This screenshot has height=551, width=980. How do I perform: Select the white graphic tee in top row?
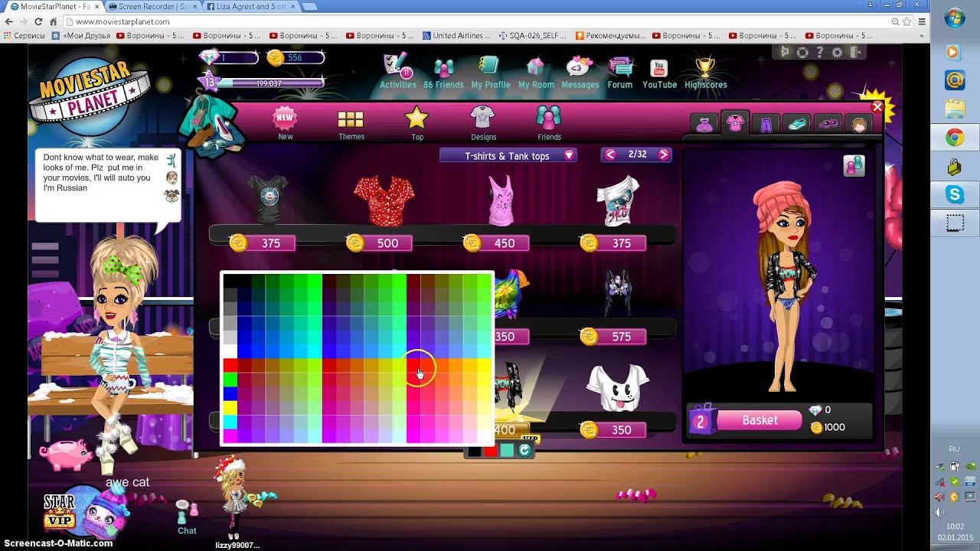point(617,200)
